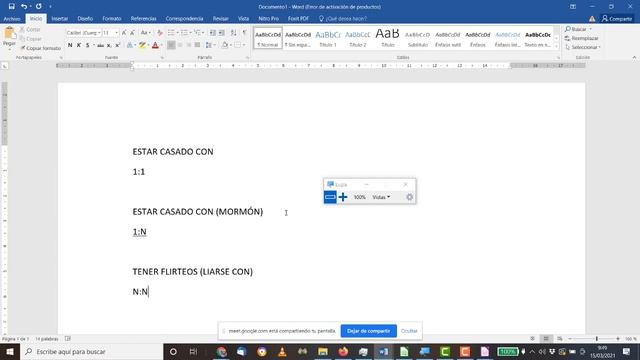Open the Seleccionar dropdown

[582, 47]
